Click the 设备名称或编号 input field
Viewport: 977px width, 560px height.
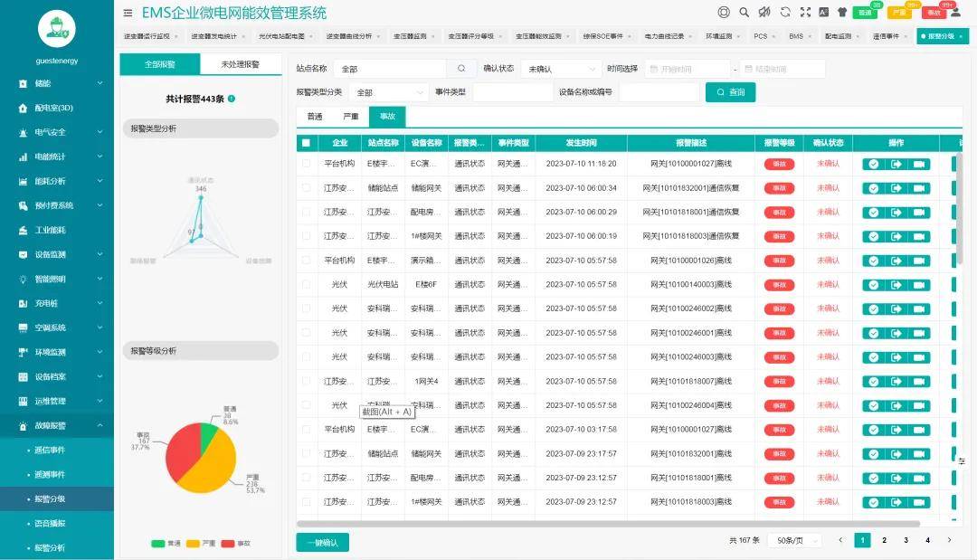[659, 92]
